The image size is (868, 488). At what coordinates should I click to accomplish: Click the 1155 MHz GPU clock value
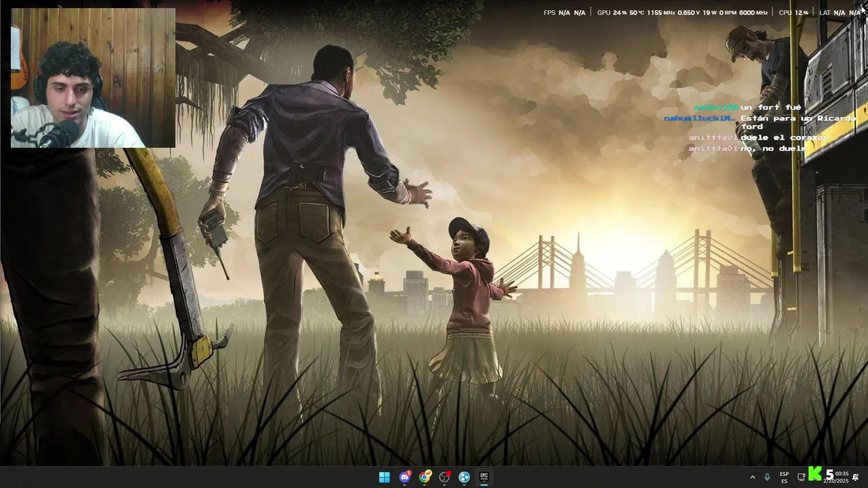[x=660, y=12]
